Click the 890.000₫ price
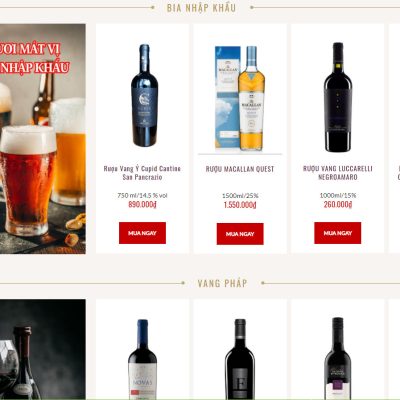Viewport: 400px width, 400px height. click(142, 204)
